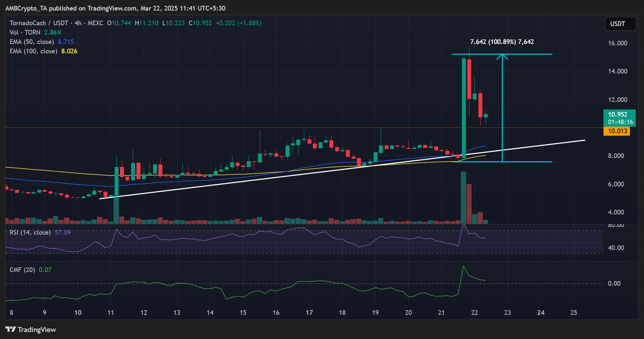This screenshot has width=644, height=339.
Task: Click date 22 on the time axis
Action: pos(475,312)
